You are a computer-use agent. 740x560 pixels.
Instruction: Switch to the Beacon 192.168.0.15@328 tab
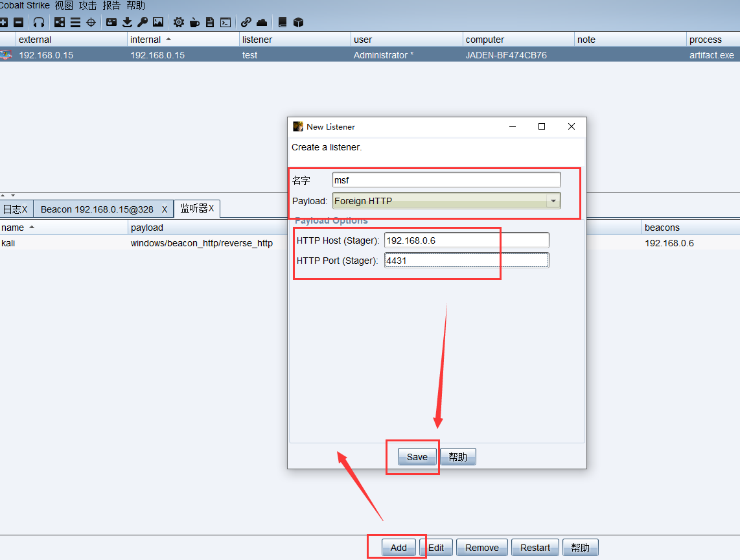97,209
